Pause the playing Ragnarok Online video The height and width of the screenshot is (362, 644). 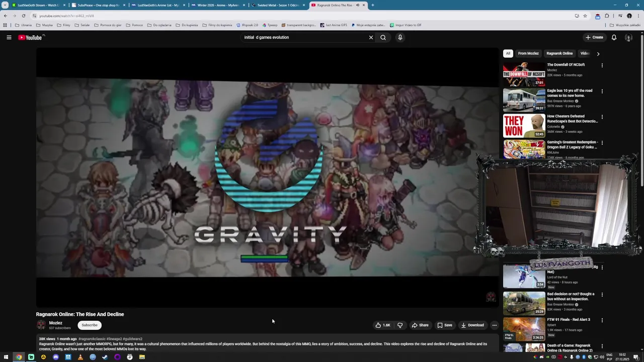[267, 177]
